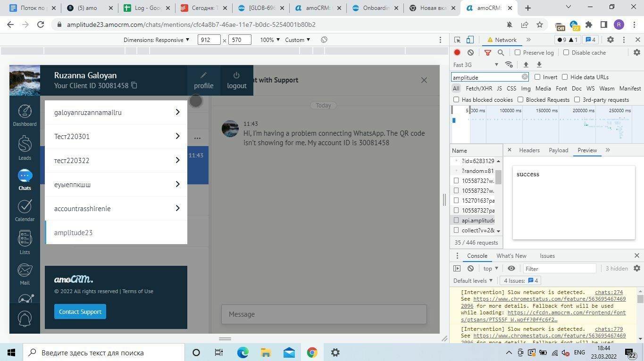Click the 4 Issues button

521,281
